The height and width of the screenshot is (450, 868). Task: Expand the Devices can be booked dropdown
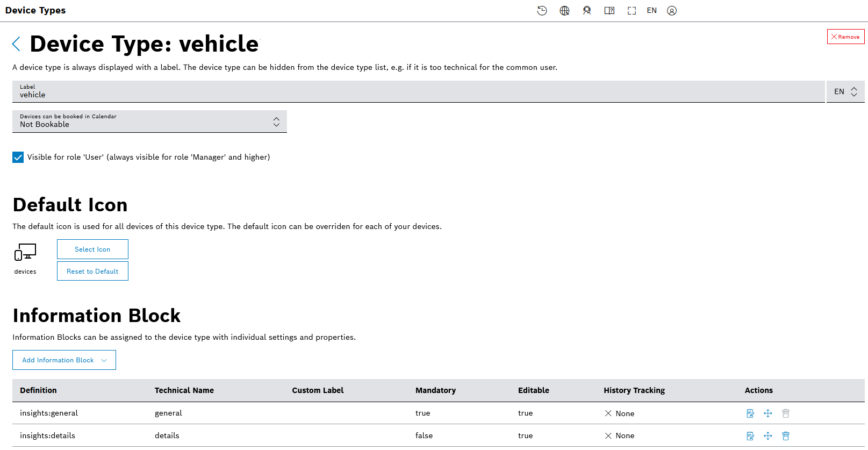[x=149, y=122]
